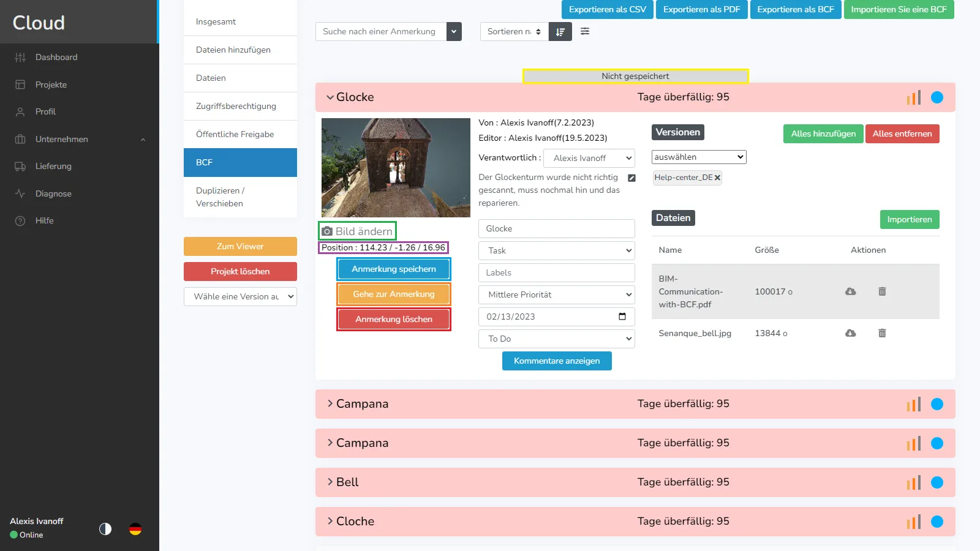Download Senanque_bell.jpg
Screen dimensions: 980x551
point(851,333)
